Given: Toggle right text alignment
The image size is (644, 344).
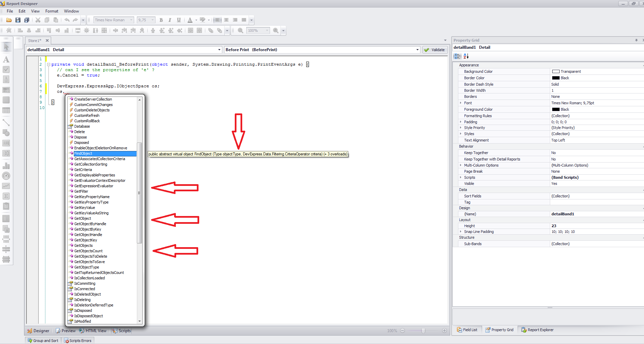Looking at the screenshot, I should point(235,20).
